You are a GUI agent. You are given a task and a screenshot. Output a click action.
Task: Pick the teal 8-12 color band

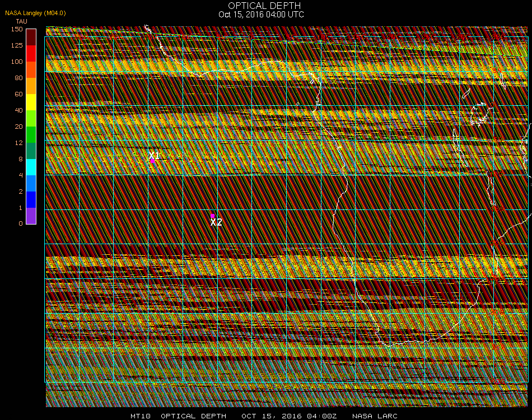tap(31, 151)
